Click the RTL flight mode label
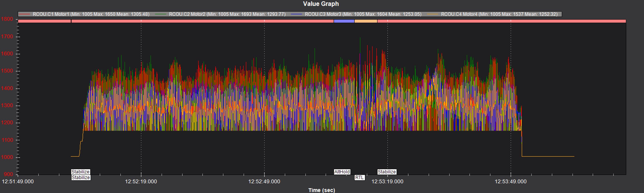 (x=360, y=178)
